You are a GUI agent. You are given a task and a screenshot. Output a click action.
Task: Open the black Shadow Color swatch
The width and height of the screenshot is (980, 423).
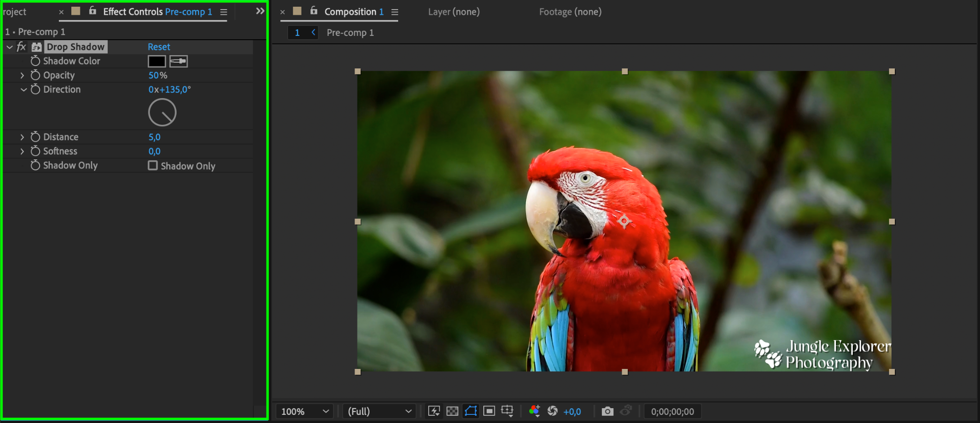point(156,61)
